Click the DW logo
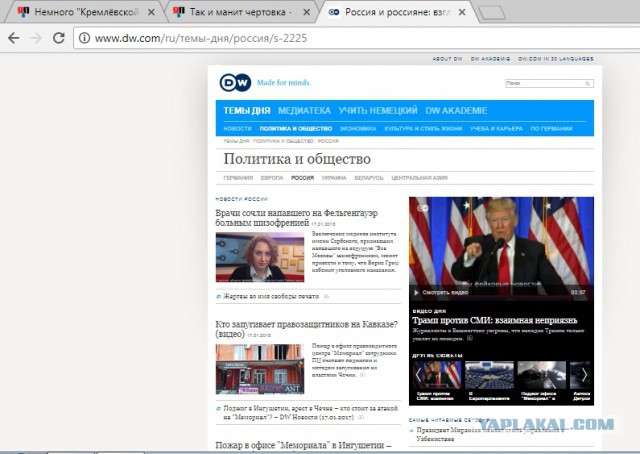640x454 pixels. (x=235, y=83)
